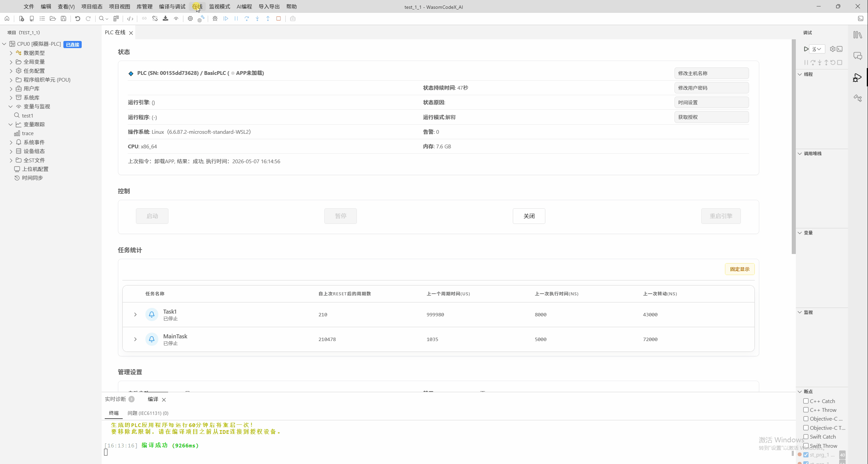The height and width of the screenshot is (464, 868).
Task: Open the 编译与调试 menu
Action: click(172, 6)
